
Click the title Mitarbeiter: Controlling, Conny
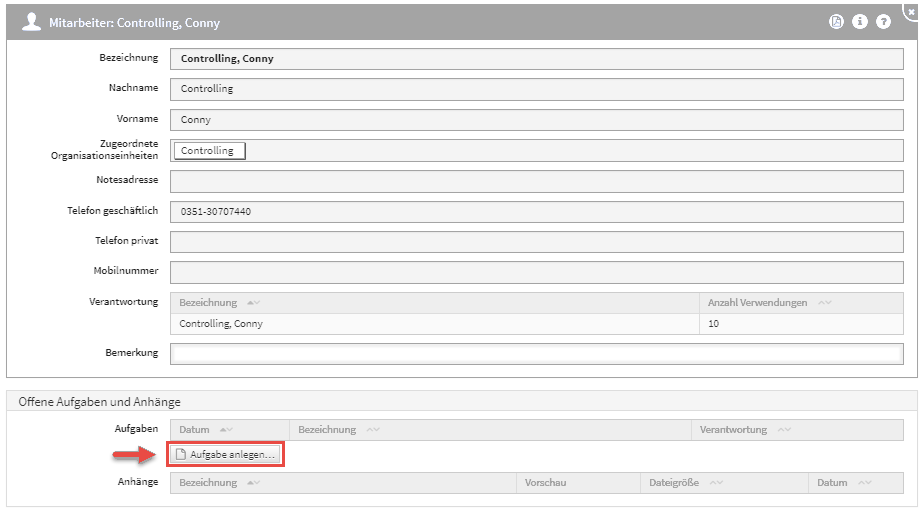[x=134, y=23]
